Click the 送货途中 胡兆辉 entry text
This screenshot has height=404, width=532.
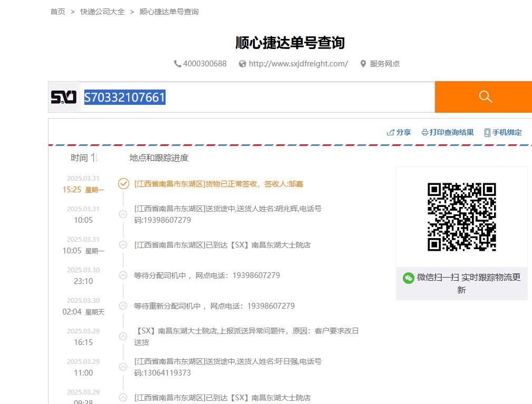pos(228,214)
